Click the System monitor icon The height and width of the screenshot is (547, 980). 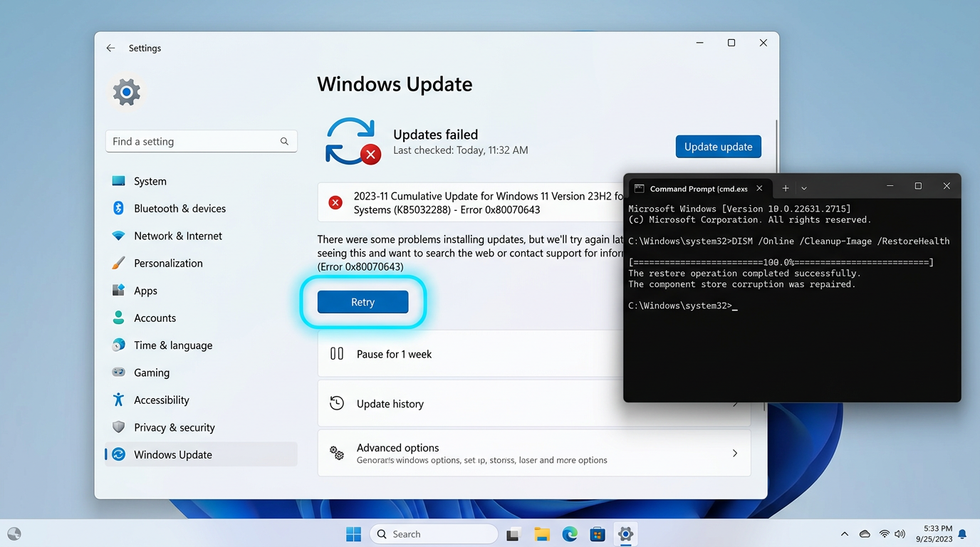click(118, 181)
